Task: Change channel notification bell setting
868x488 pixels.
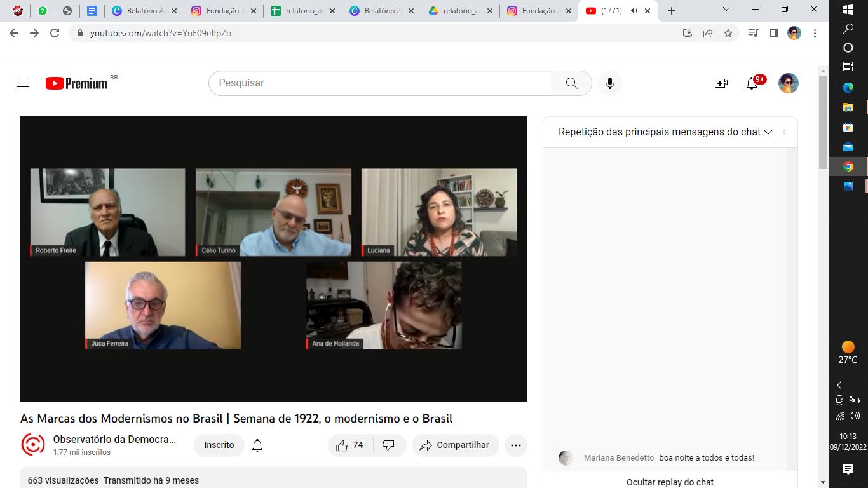Action: [x=257, y=445]
